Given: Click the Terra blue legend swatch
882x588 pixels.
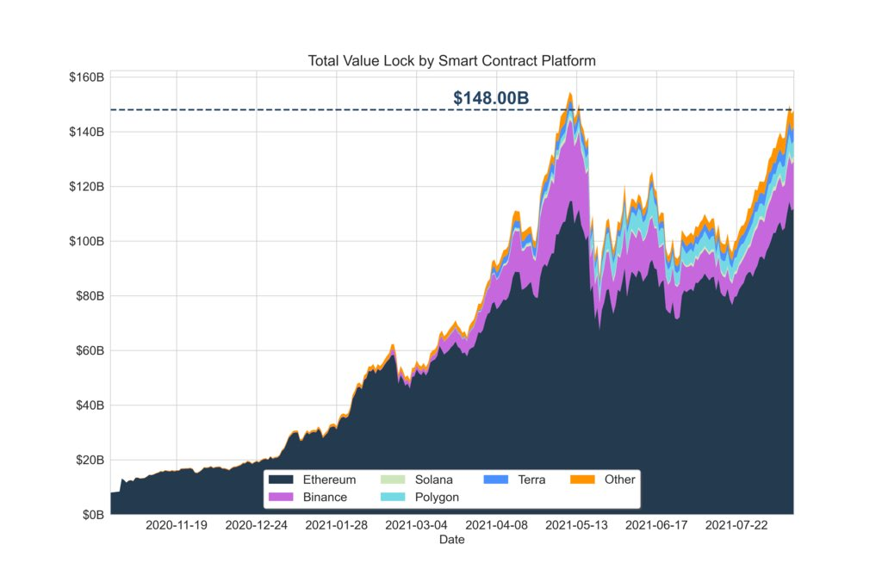Looking at the screenshot, I should pos(495,480).
